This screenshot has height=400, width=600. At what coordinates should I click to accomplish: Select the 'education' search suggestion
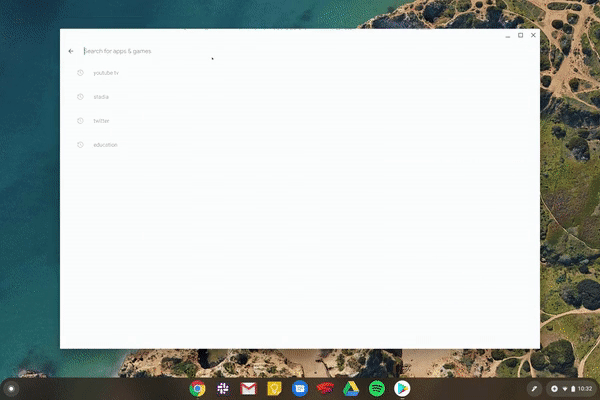coord(105,145)
